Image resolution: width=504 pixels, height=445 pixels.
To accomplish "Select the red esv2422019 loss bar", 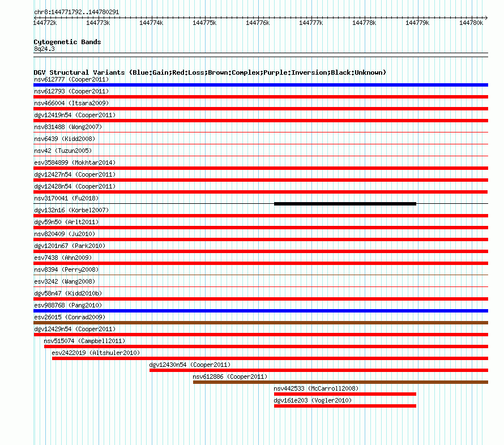I will (270, 358).
